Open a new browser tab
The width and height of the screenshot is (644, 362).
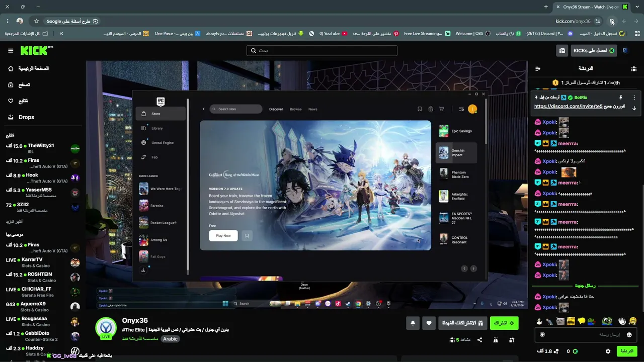[x=546, y=7]
